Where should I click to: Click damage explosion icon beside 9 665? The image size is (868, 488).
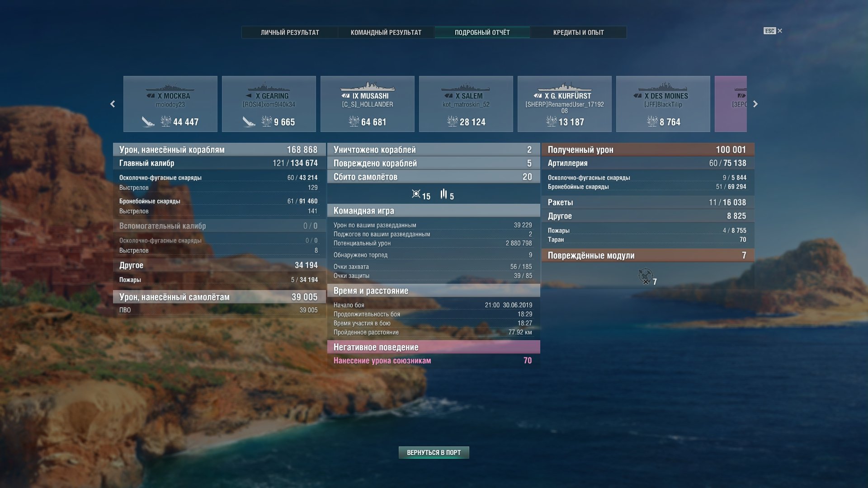[267, 121]
